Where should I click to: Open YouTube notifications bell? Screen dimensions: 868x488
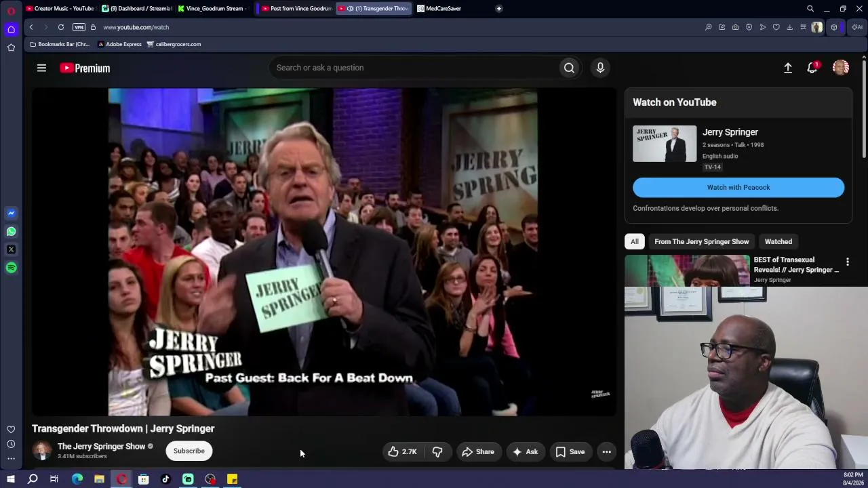pos(812,68)
